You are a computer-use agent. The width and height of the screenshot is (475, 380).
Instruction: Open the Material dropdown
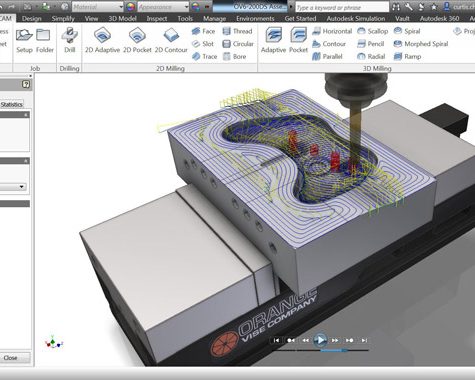tap(98, 7)
